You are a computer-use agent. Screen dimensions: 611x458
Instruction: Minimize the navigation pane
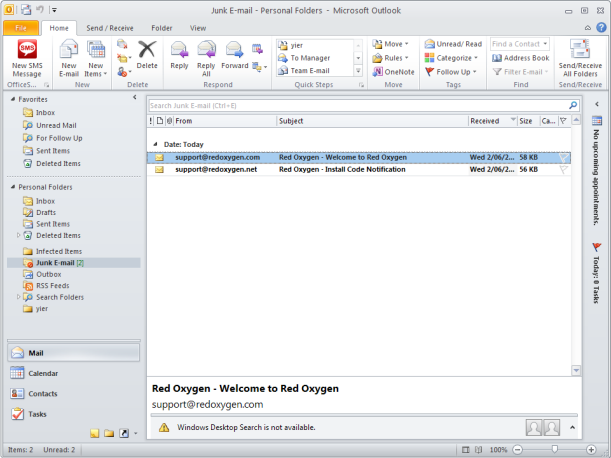135,97
